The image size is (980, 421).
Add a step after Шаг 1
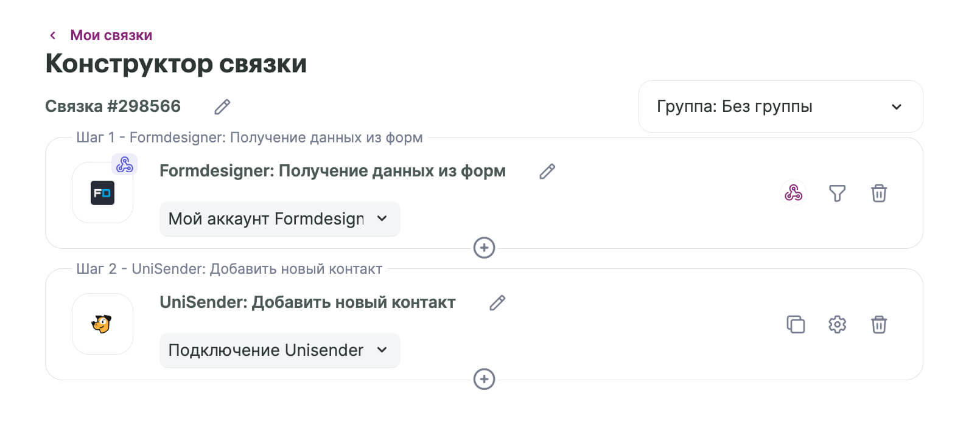pyautogui.click(x=484, y=248)
